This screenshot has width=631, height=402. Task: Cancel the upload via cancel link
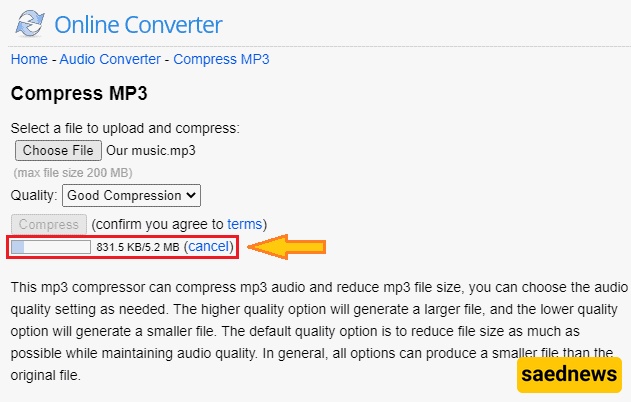click(x=209, y=246)
